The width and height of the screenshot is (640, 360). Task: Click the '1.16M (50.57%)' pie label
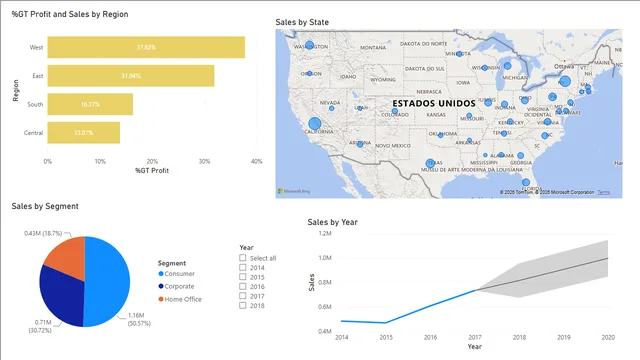[x=139, y=319]
